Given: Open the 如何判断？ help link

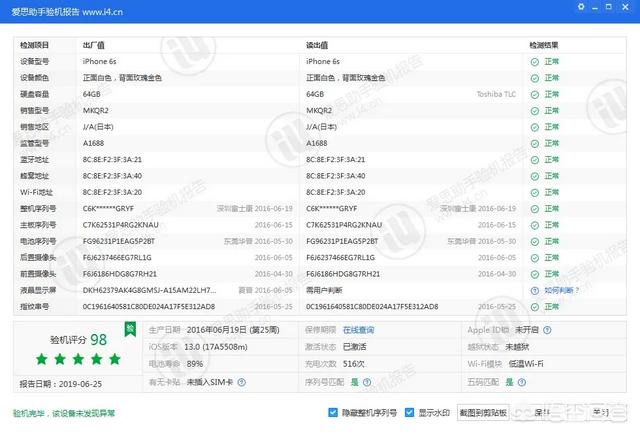Looking at the screenshot, I should [559, 290].
